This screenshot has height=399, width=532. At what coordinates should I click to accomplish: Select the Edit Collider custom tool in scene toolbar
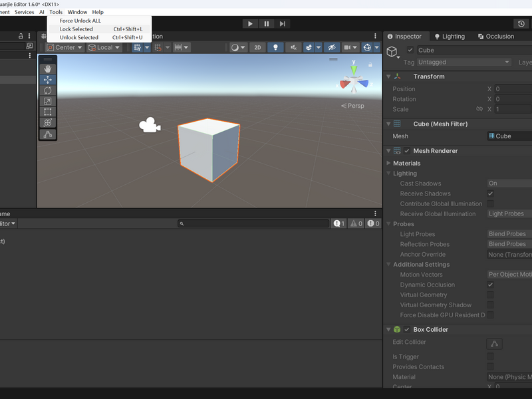pos(47,134)
